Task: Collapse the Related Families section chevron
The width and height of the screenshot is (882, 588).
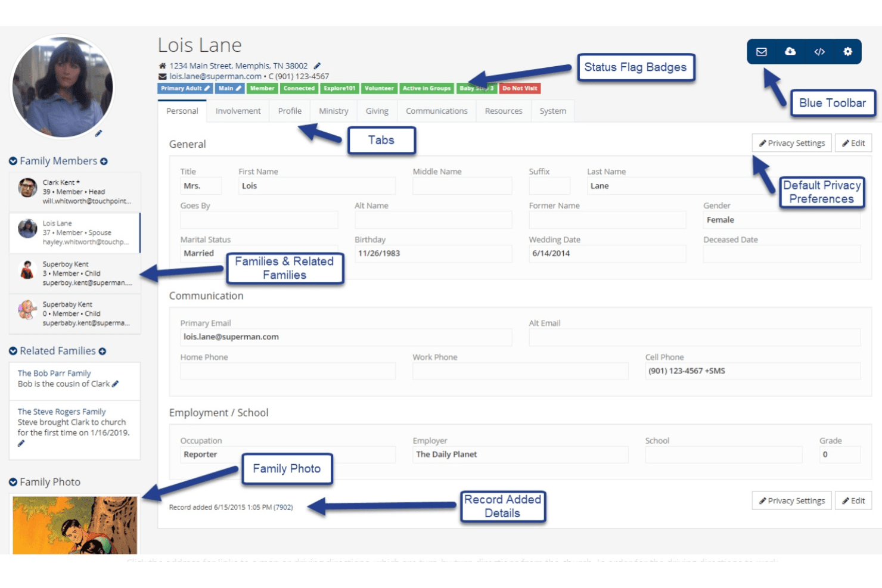Action: [x=13, y=351]
